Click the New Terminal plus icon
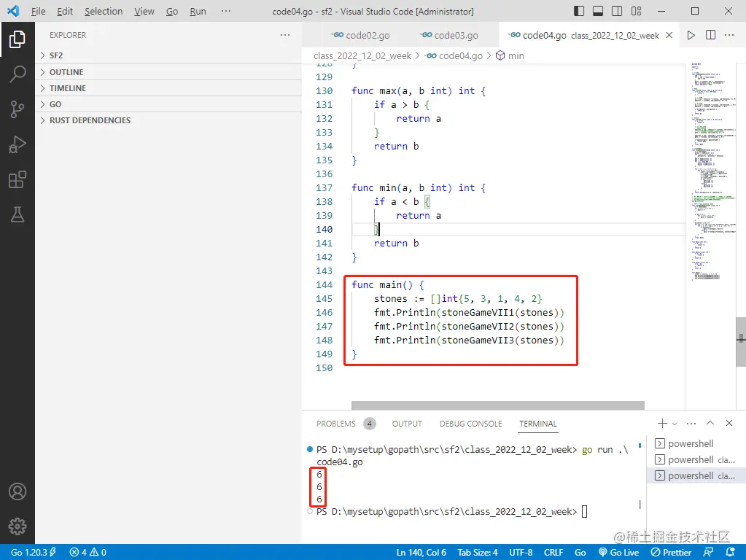 (x=662, y=423)
